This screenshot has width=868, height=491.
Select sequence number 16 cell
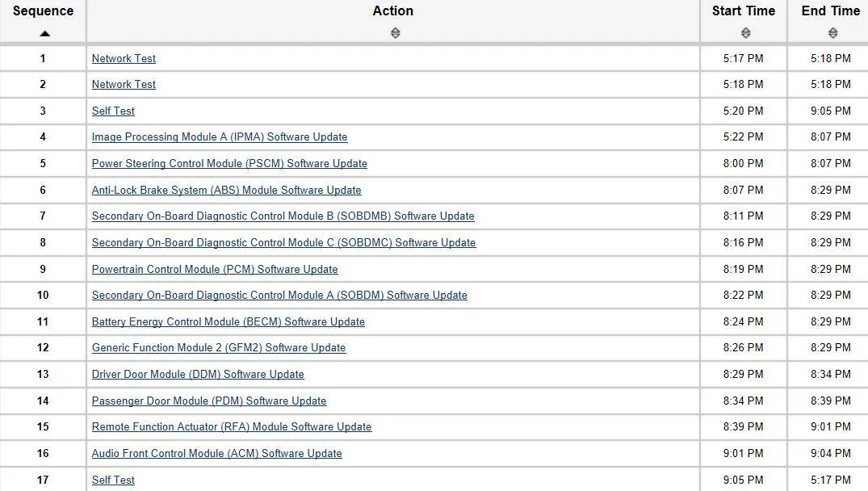(43, 454)
